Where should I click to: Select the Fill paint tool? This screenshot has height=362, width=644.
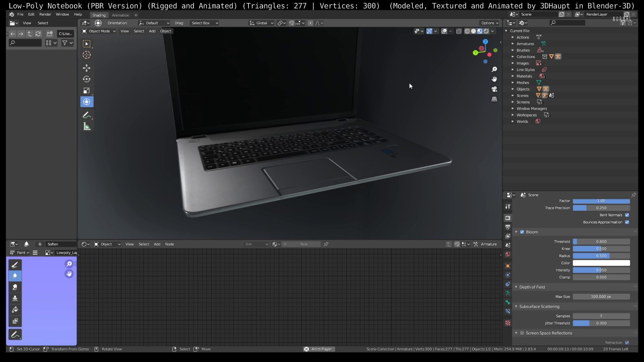(x=15, y=309)
